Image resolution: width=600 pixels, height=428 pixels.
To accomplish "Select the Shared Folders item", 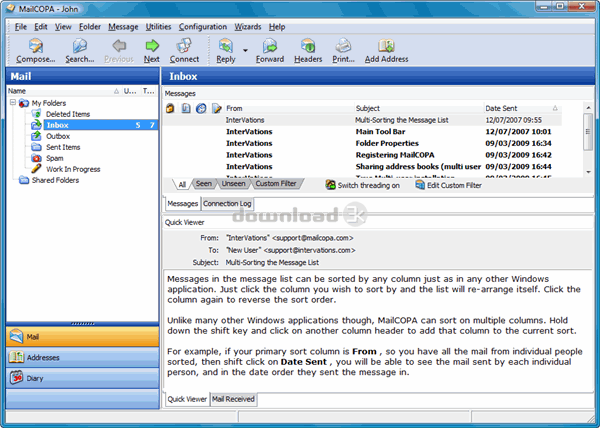I will pos(55,180).
